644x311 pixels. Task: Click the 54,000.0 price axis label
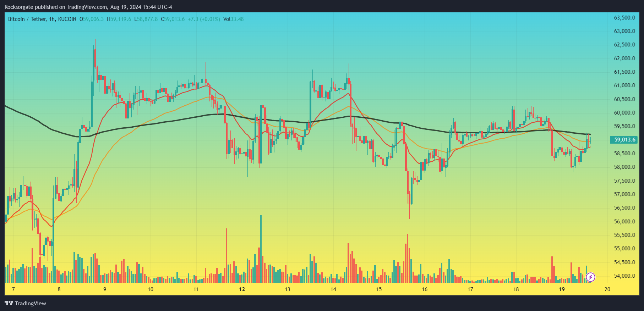[624, 276]
